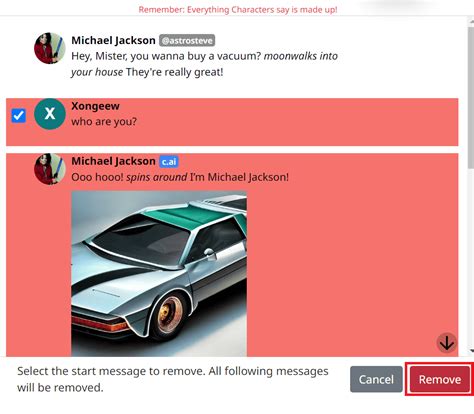Click the Michael Jackson name beside @astrosteve

coord(113,40)
